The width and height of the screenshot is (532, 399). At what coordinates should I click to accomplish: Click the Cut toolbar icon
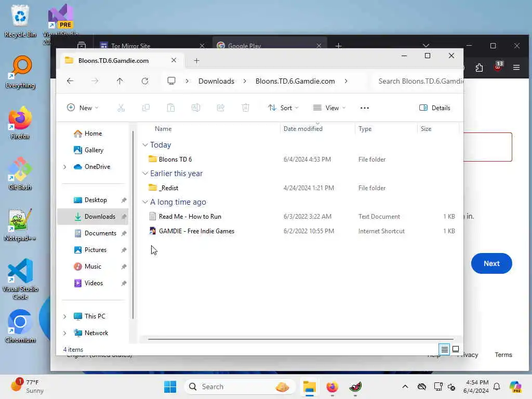click(121, 108)
